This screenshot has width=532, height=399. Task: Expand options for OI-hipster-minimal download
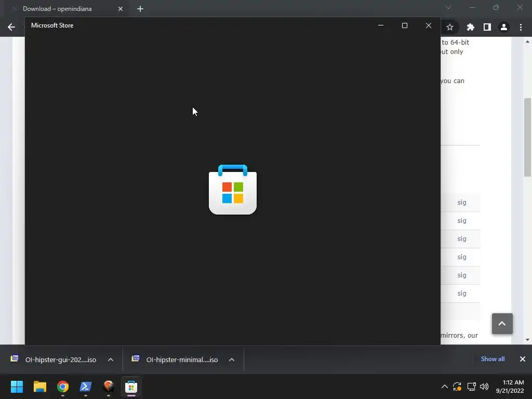[x=232, y=360]
